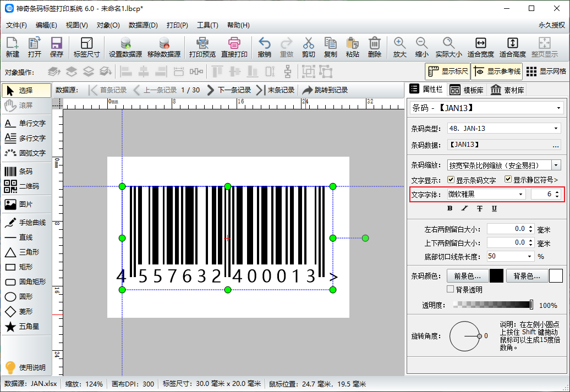Toggle bold B for barcode text

tap(450, 208)
